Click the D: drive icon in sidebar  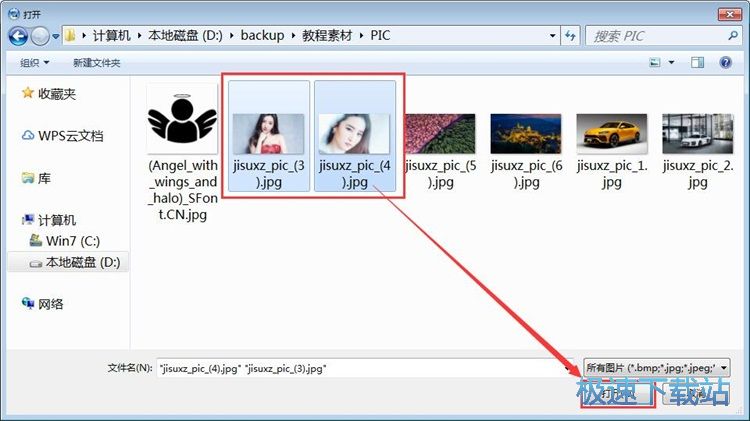point(36,263)
